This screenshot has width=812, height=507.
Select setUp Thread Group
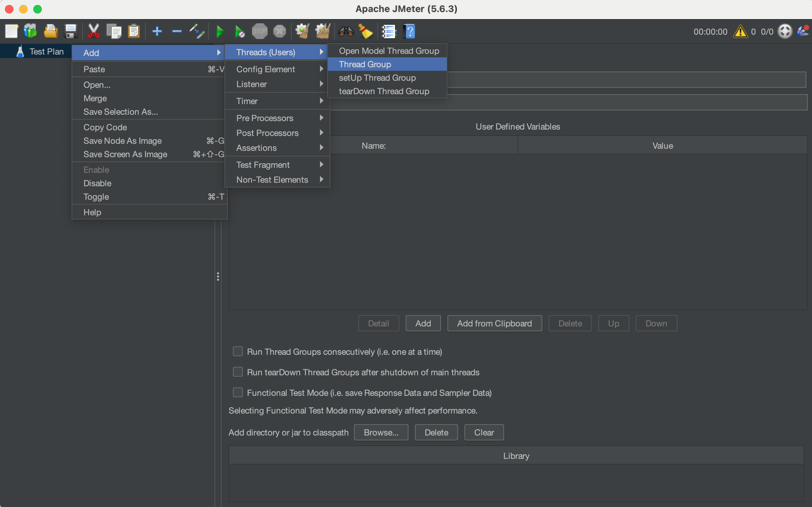pyautogui.click(x=387, y=78)
